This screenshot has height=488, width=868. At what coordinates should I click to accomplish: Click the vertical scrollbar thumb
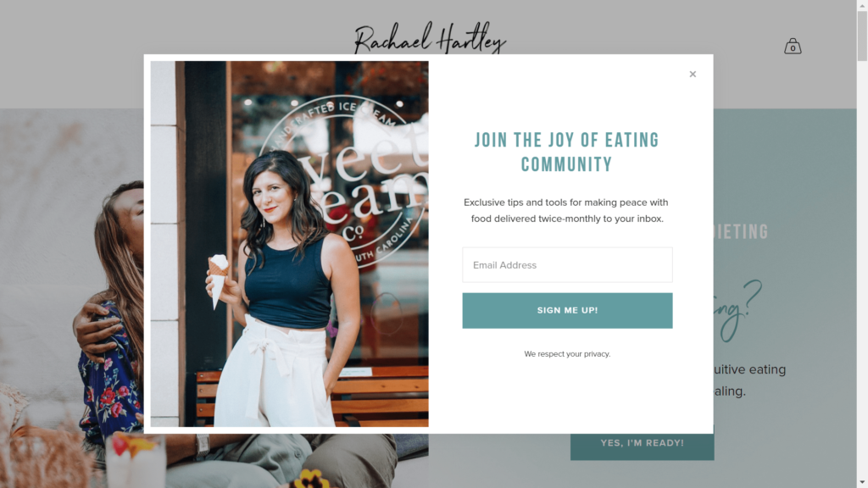coord(862,36)
